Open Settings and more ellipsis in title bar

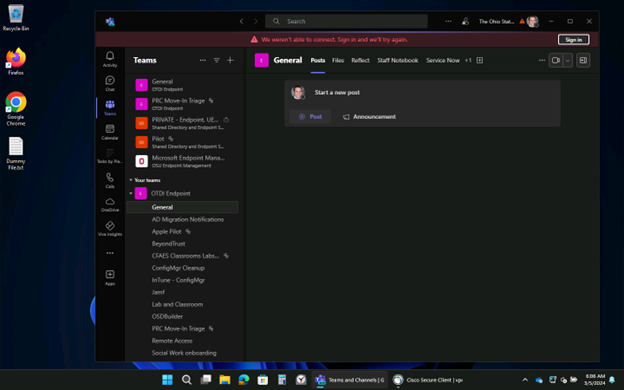tap(448, 21)
